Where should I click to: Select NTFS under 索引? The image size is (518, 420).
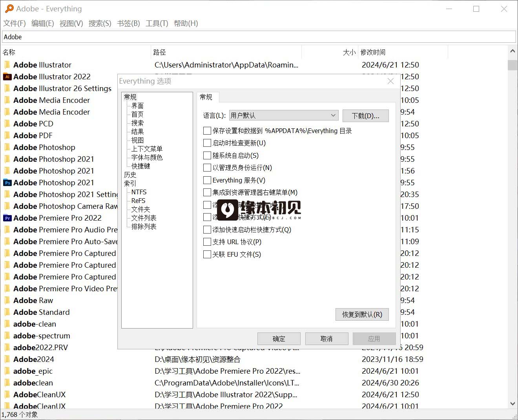139,192
